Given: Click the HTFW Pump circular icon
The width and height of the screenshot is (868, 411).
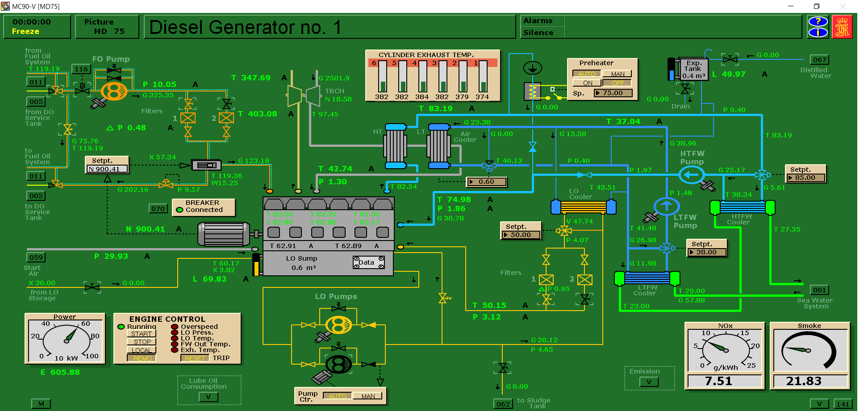Looking at the screenshot, I should [x=691, y=174].
